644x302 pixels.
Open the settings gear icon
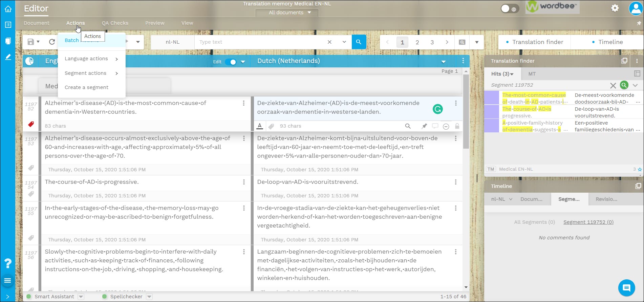(x=615, y=8)
